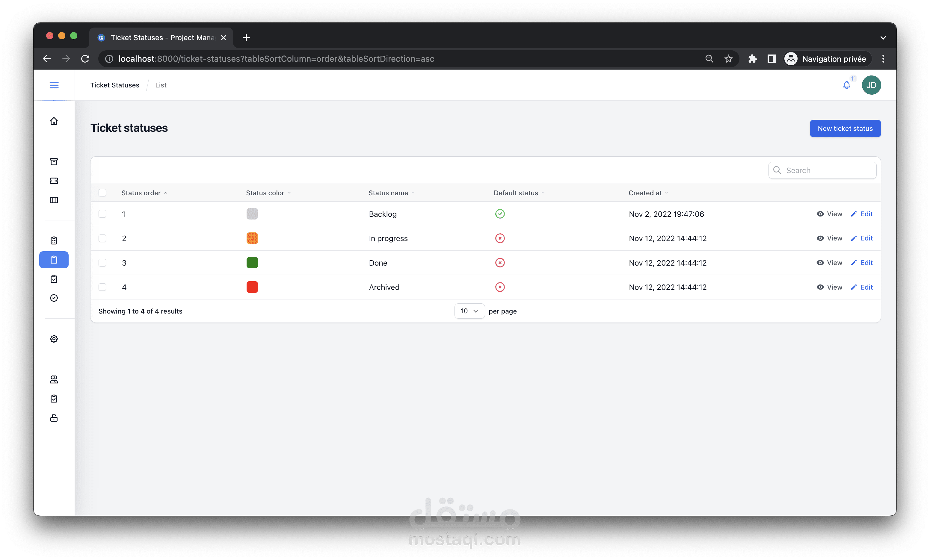Toggle the hamburger sidebar menu

(x=54, y=85)
